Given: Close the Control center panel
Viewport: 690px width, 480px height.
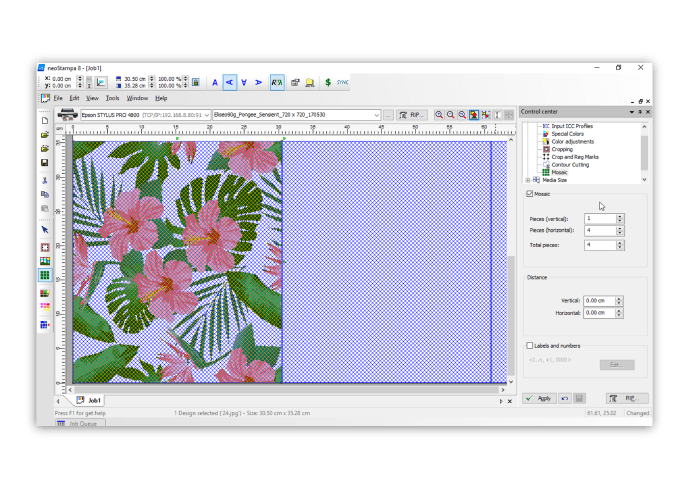Looking at the screenshot, I should tap(648, 112).
